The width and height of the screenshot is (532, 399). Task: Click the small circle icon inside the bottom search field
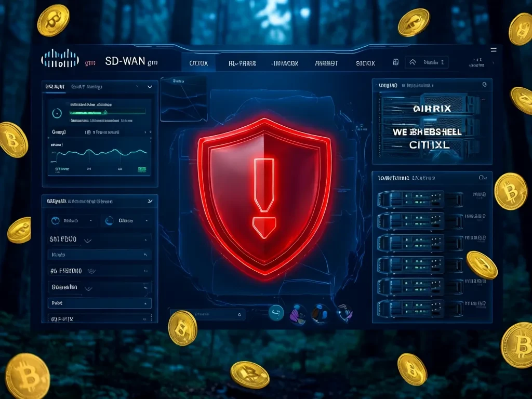coord(240,315)
